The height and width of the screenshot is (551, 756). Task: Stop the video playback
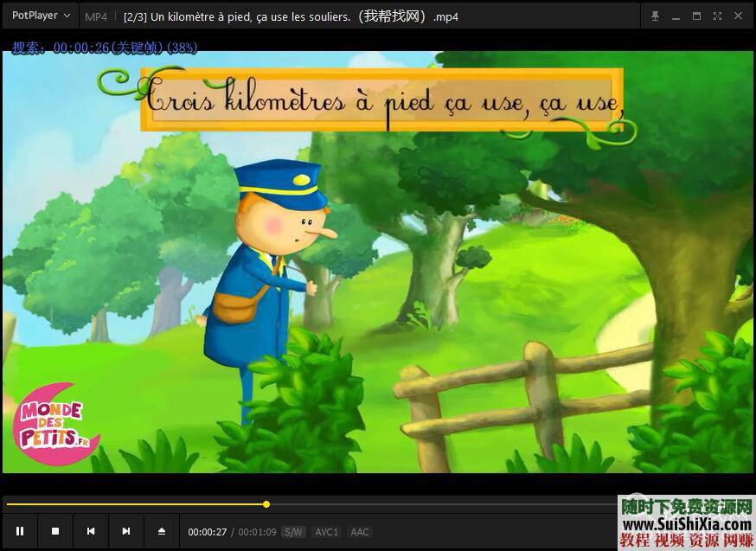(55, 531)
